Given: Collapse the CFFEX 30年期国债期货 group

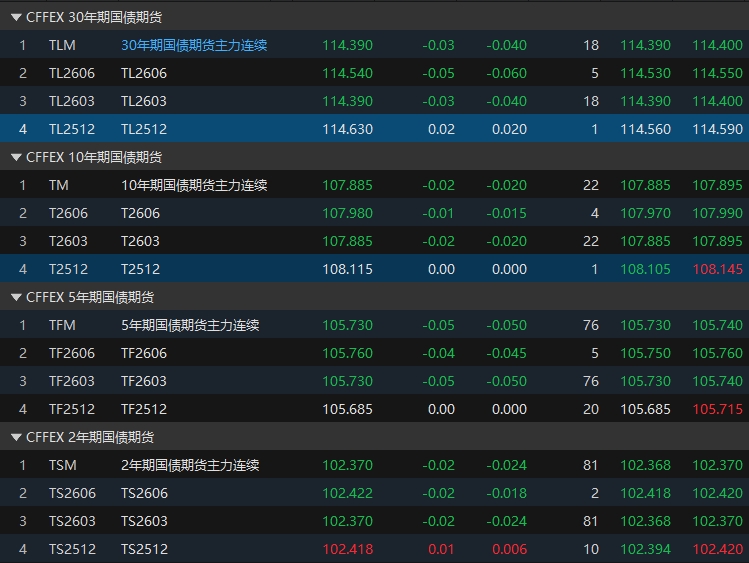Looking at the screenshot, I should click(x=16, y=18).
